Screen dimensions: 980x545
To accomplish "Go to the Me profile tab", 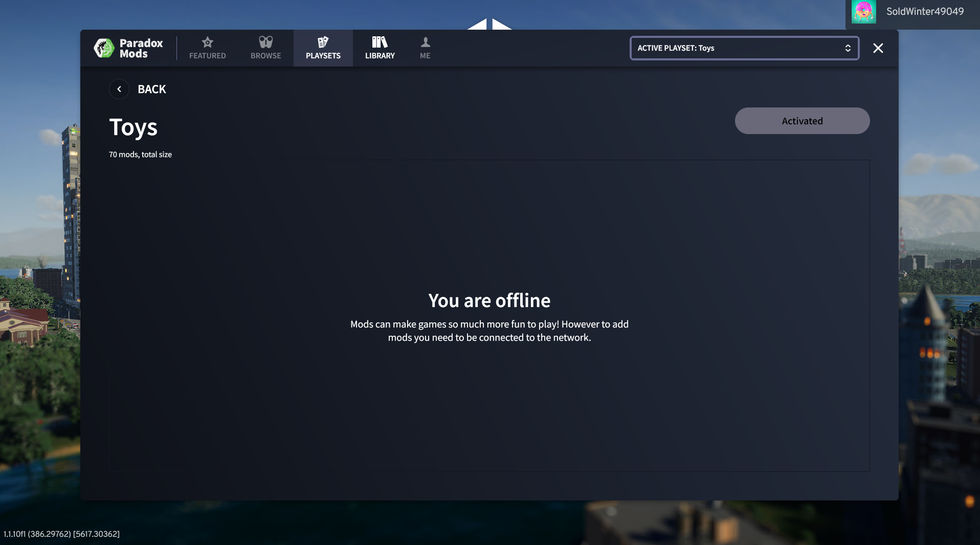I will click(x=425, y=48).
